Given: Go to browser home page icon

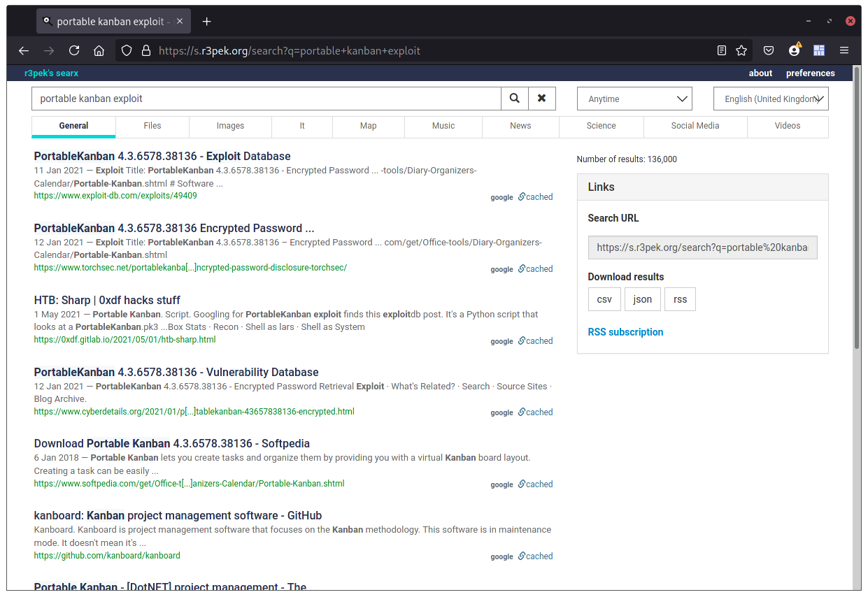Looking at the screenshot, I should coord(99,50).
